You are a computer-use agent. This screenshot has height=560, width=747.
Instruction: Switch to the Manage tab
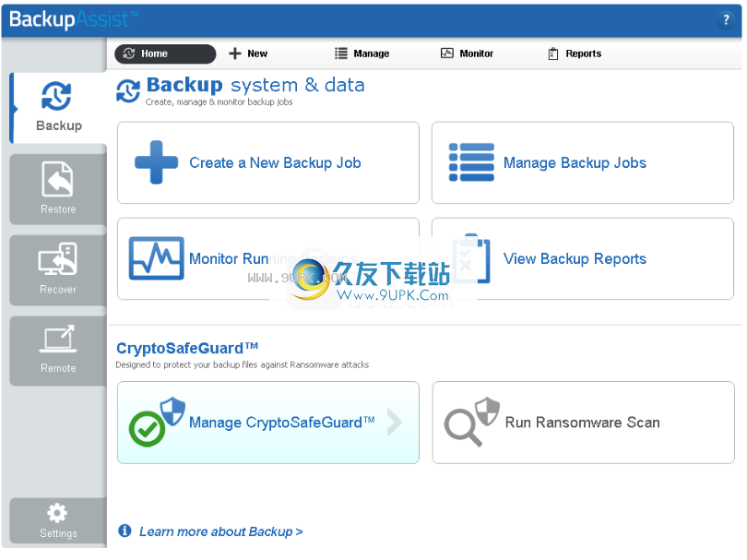[362, 54]
